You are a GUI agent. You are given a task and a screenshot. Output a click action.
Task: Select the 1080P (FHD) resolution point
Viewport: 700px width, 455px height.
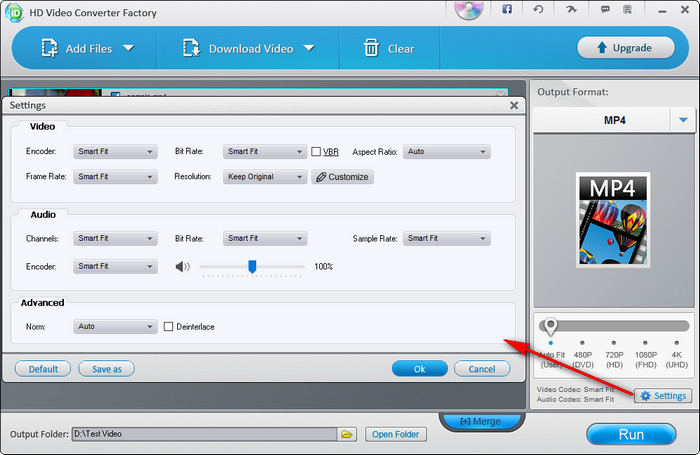(645, 343)
